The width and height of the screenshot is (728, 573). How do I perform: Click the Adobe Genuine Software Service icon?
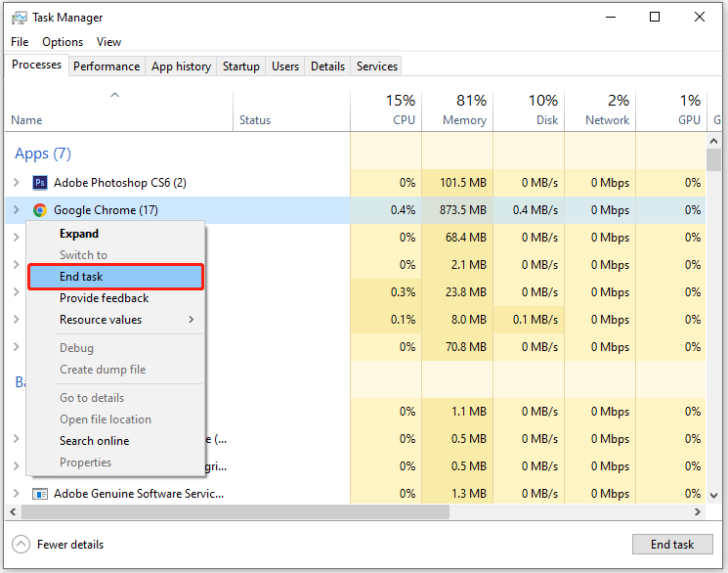[x=40, y=494]
